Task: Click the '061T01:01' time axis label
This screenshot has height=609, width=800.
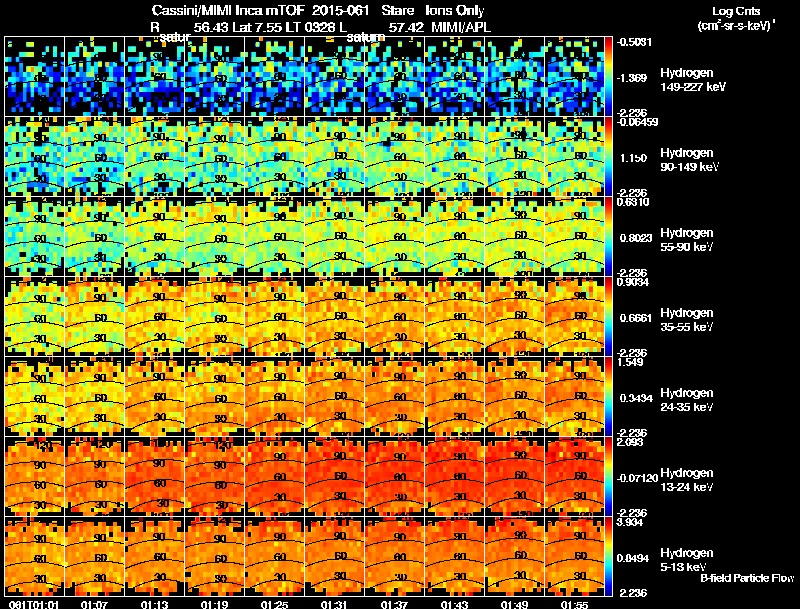Action: pos(34,604)
